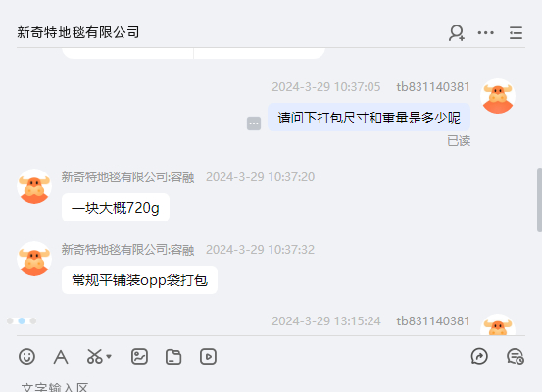This screenshot has height=392, width=542.
Task: Click the small options button beside sent message
Action: [x=254, y=123]
